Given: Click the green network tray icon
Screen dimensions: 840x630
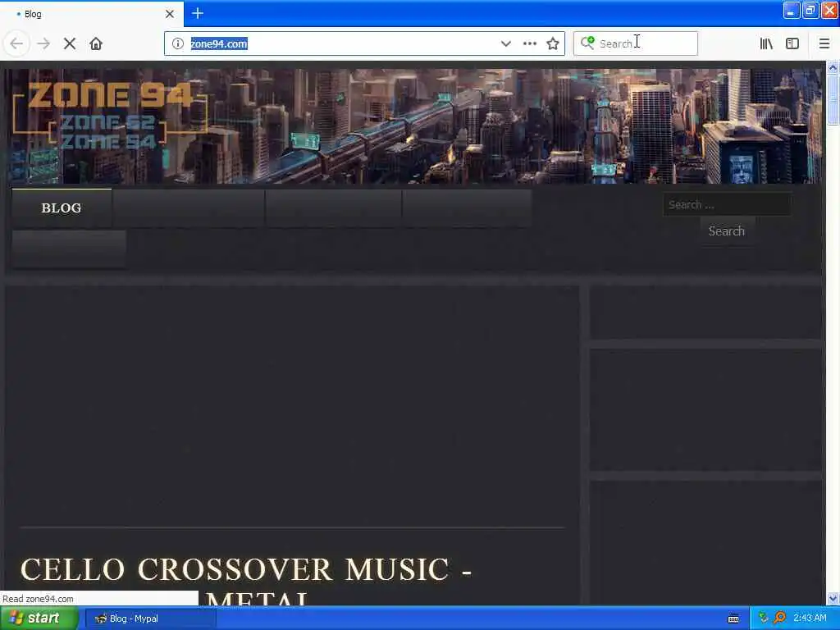Looking at the screenshot, I should click(x=764, y=619).
